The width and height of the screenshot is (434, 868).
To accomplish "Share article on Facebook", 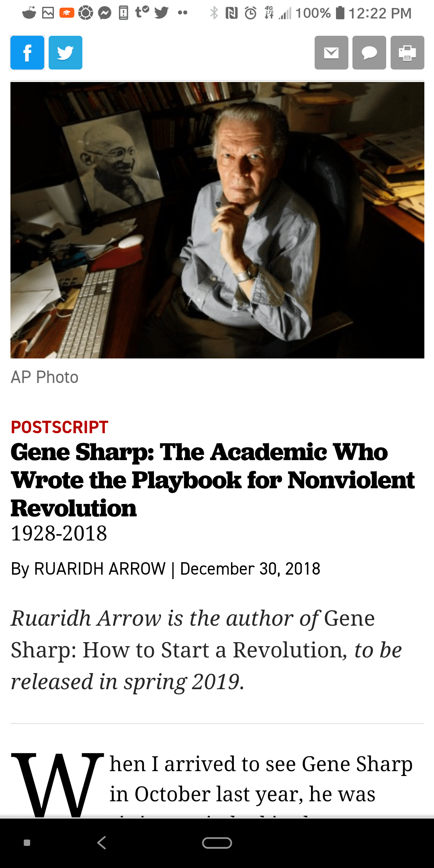I will click(27, 53).
